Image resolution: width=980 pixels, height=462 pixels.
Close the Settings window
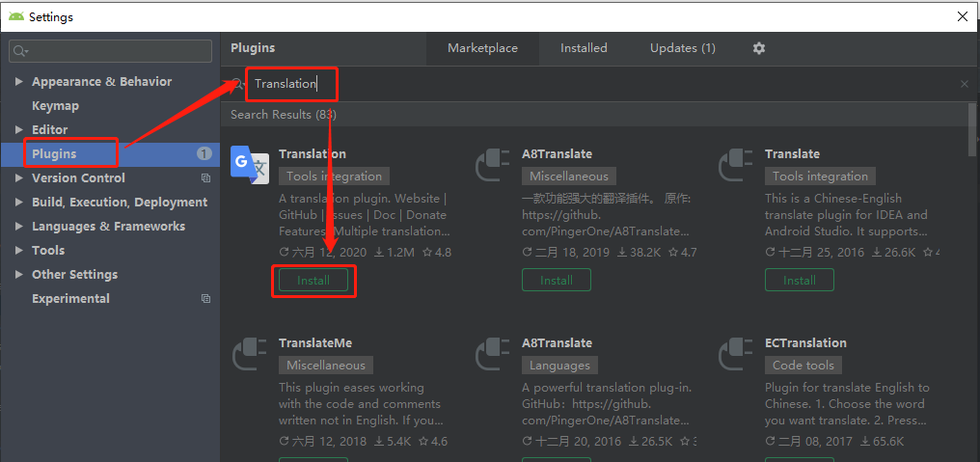(x=964, y=17)
